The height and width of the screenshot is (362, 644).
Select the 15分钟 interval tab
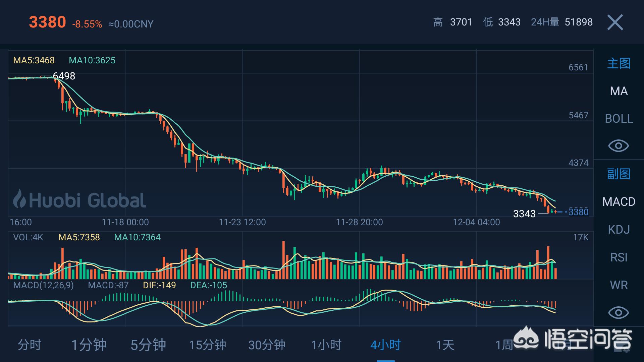(x=208, y=345)
